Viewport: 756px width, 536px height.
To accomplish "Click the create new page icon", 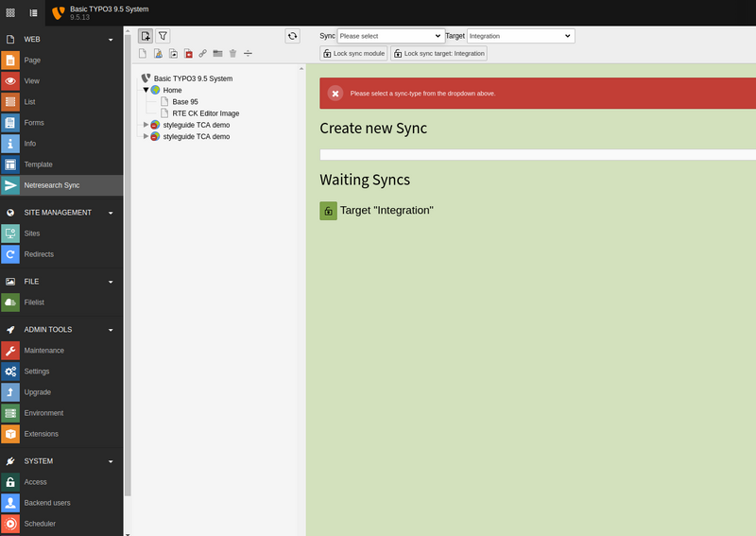I will point(146,36).
